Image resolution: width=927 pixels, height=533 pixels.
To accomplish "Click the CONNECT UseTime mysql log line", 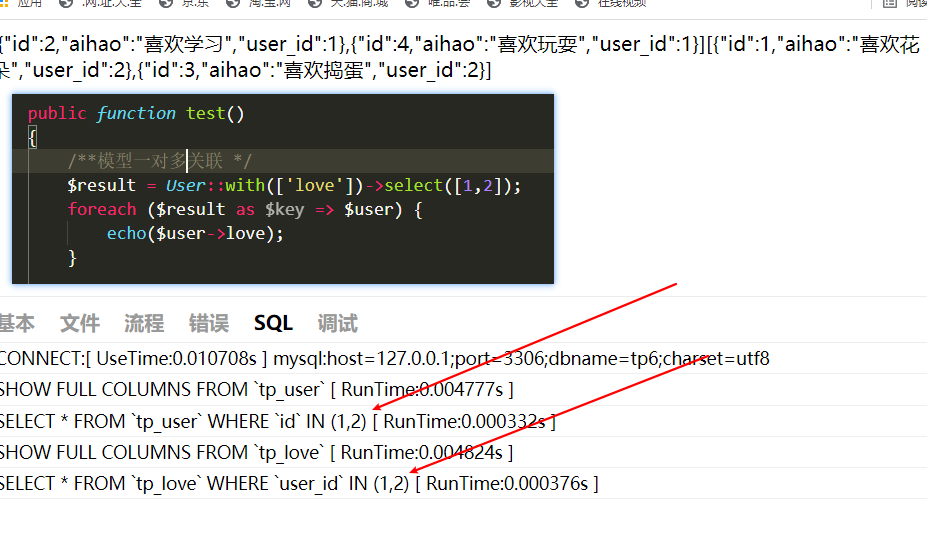I will (384, 359).
